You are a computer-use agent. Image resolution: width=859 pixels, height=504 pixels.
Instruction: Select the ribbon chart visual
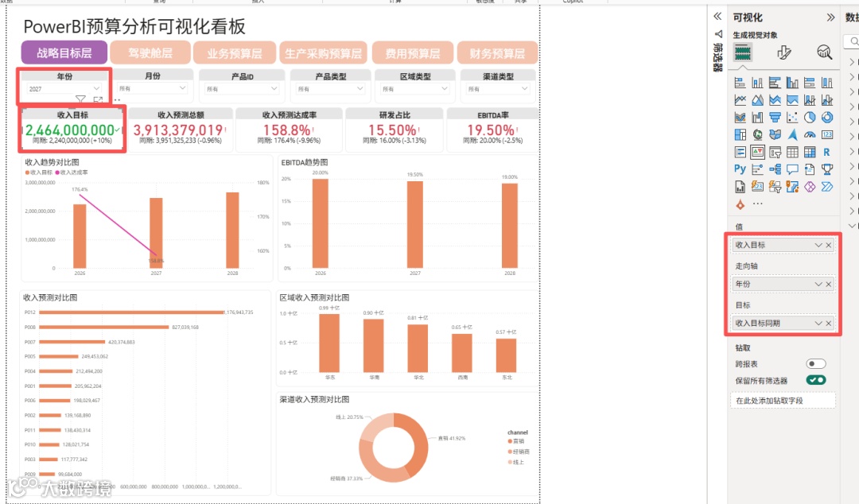pos(740,117)
